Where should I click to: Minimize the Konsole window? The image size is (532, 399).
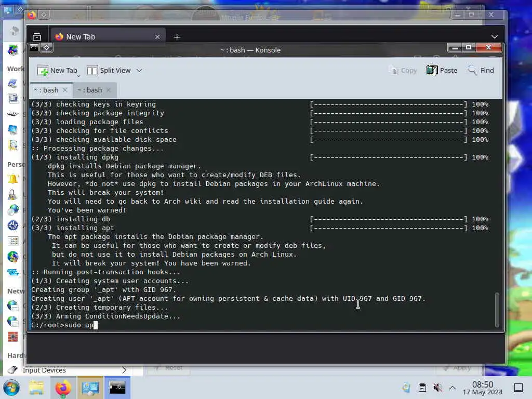[x=455, y=47]
